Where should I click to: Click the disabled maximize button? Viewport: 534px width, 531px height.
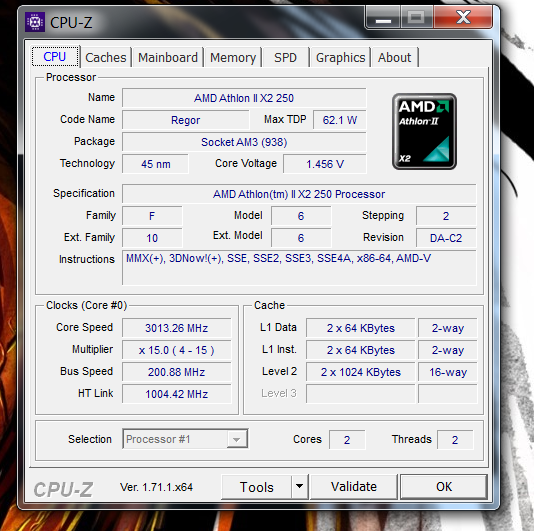pos(416,19)
